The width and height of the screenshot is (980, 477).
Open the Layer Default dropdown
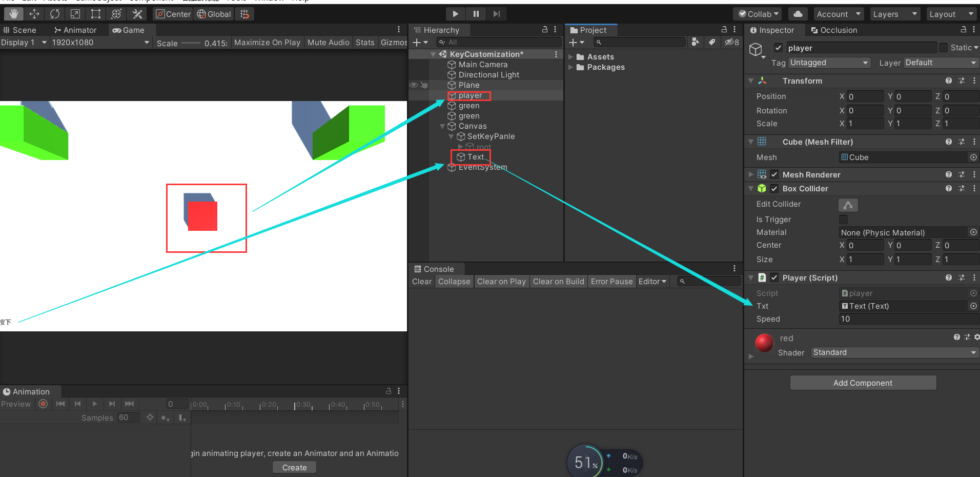[941, 63]
